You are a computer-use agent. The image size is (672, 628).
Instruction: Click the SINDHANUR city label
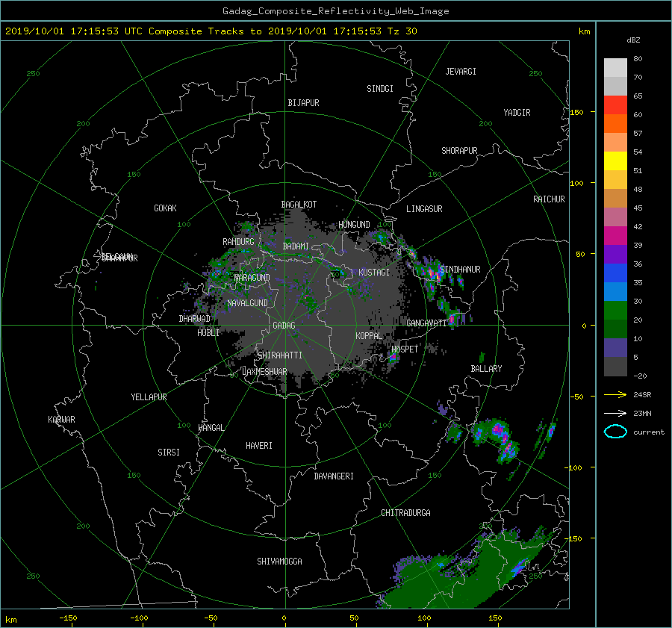(460, 270)
